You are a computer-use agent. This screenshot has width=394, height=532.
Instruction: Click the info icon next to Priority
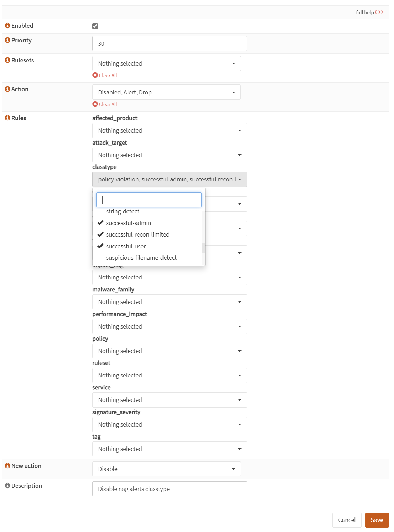7,40
